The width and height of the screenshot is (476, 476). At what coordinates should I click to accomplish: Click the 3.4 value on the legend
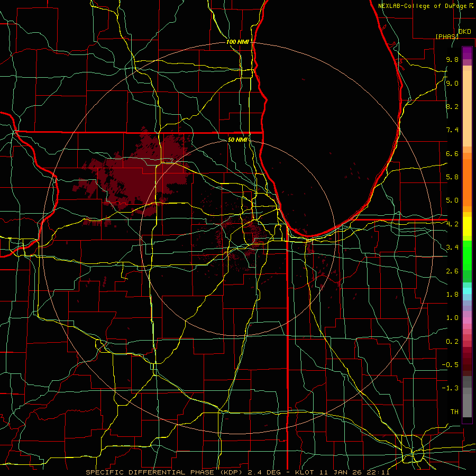coord(452,248)
